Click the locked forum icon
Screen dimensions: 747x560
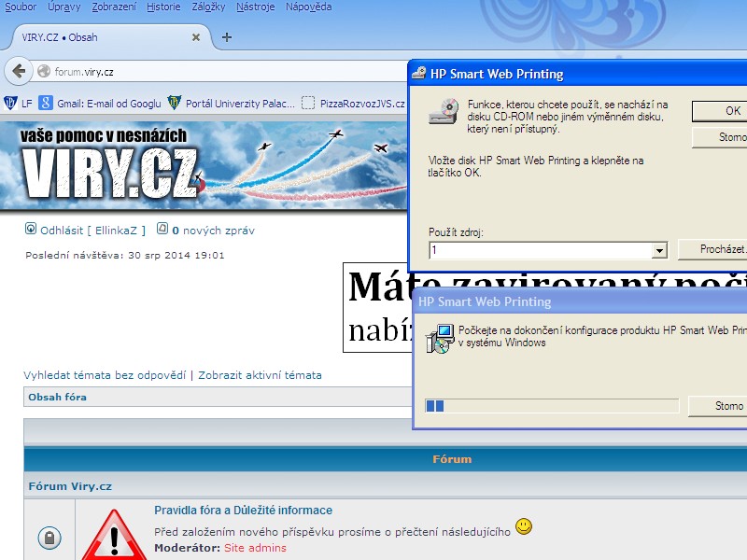point(49,538)
